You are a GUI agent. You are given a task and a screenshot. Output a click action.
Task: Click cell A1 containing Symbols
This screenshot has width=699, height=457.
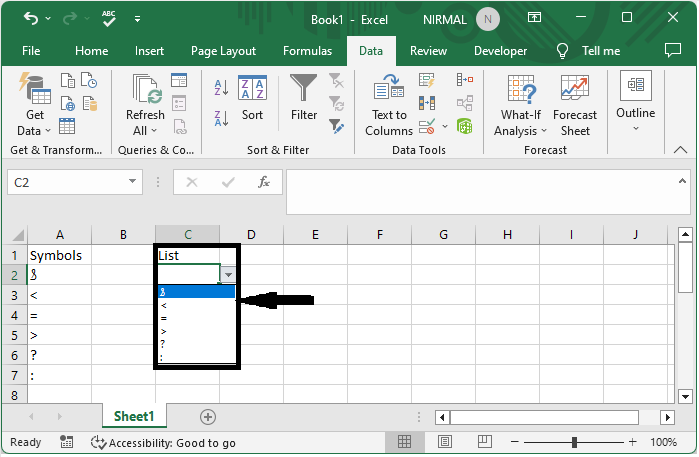pos(60,255)
